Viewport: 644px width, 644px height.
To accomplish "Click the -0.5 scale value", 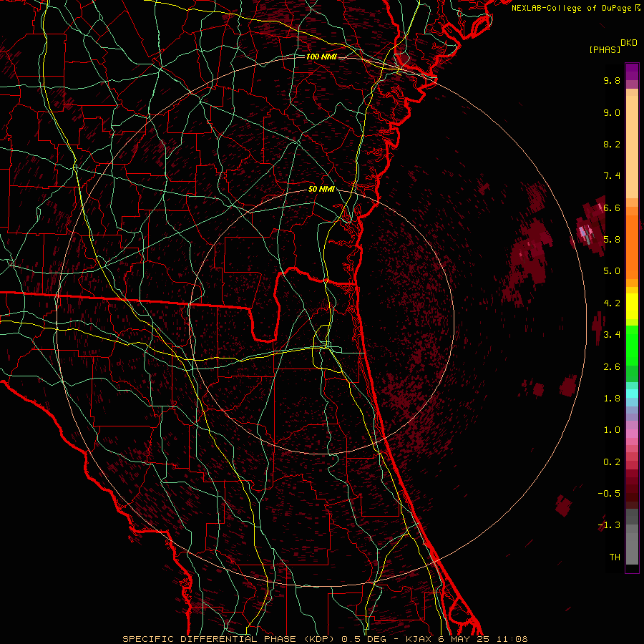I will pos(609,494).
